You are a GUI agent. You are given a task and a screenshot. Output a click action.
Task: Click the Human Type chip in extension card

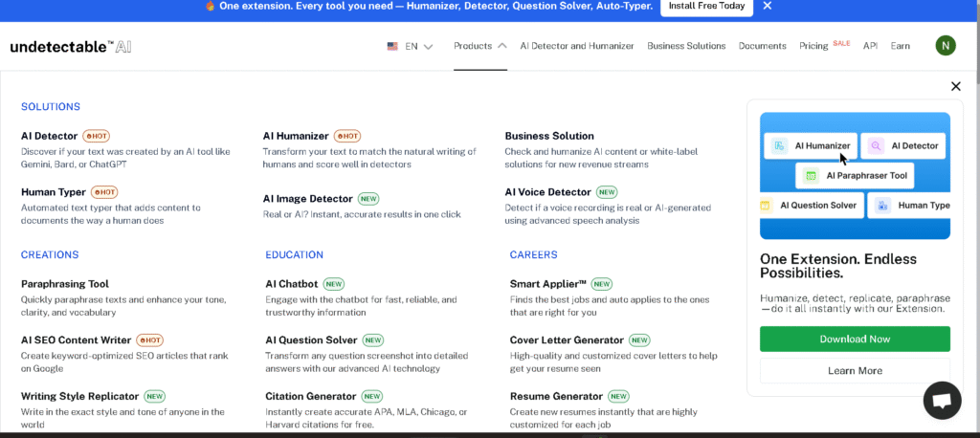909,205
